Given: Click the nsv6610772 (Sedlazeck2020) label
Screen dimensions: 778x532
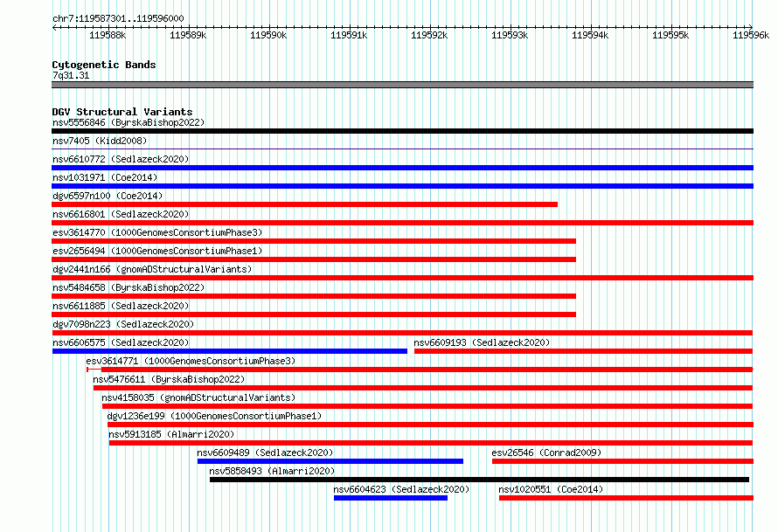Looking at the screenshot, I should [x=121, y=159].
